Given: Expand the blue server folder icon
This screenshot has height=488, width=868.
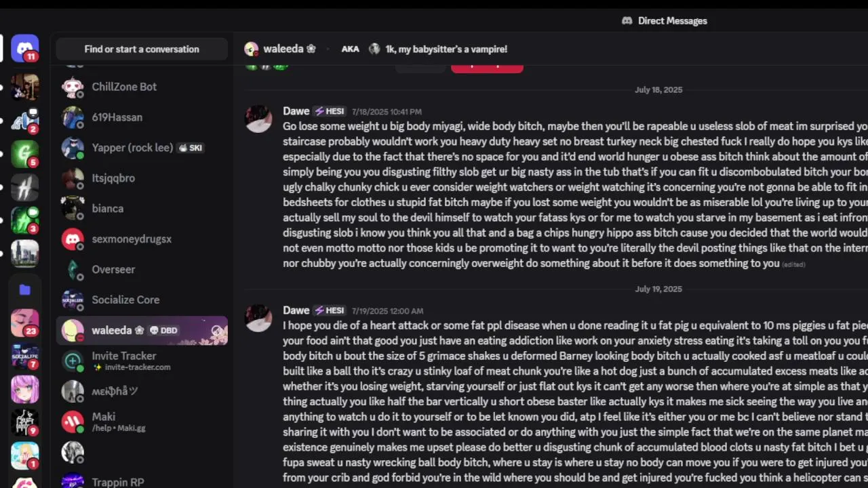Looking at the screenshot, I should [25, 289].
